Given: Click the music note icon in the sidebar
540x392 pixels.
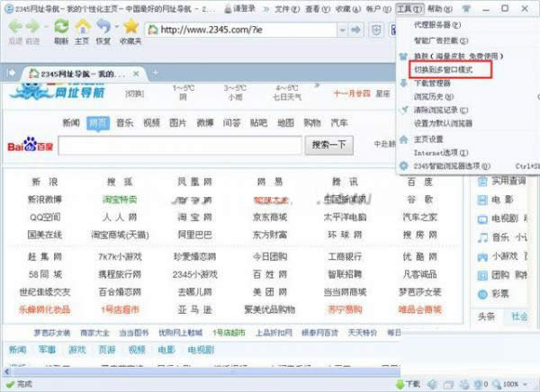Looking at the screenshot, I should [x=482, y=237].
